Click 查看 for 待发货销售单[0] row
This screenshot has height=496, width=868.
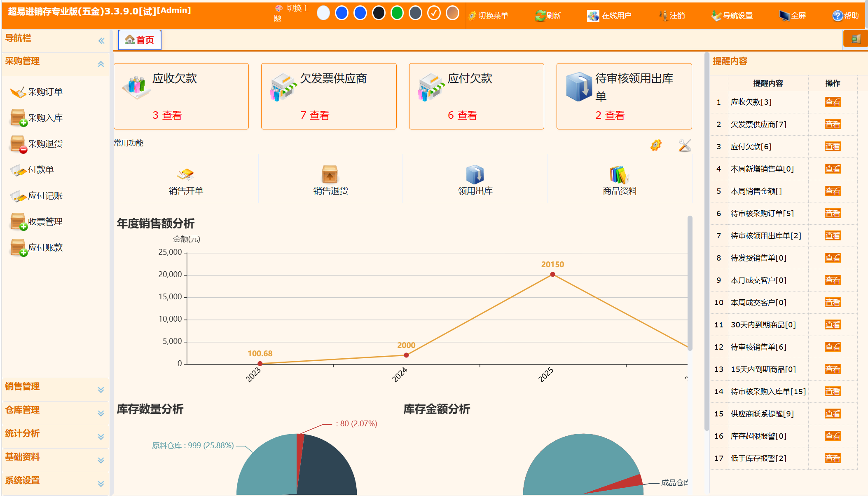(x=833, y=258)
